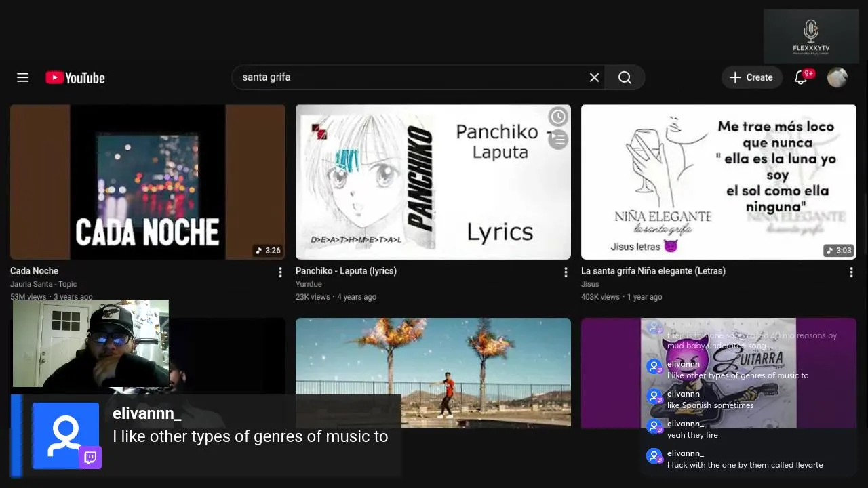Screen dimensions: 868x488
Task: Open the Panchiko Laputa Lyrics thumbnail
Action: [433, 182]
